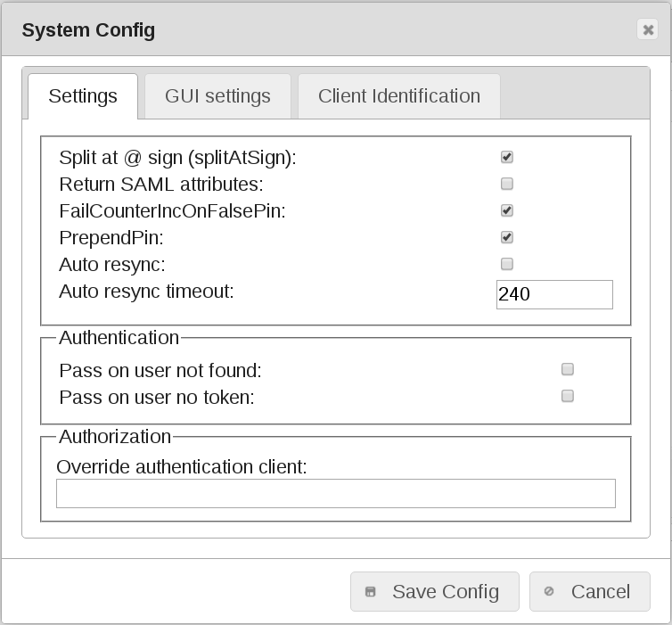The image size is (672, 625).
Task: Click the Save Config disk icon
Action: point(371,592)
